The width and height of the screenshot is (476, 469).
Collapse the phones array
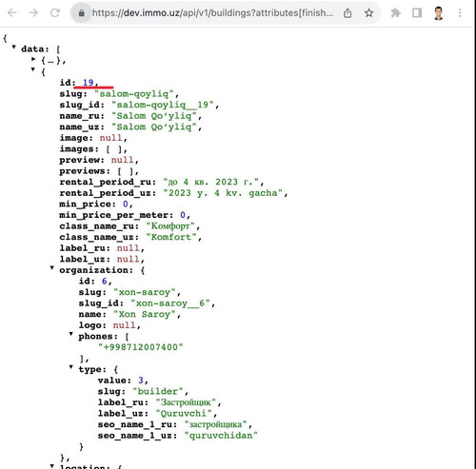click(71, 334)
